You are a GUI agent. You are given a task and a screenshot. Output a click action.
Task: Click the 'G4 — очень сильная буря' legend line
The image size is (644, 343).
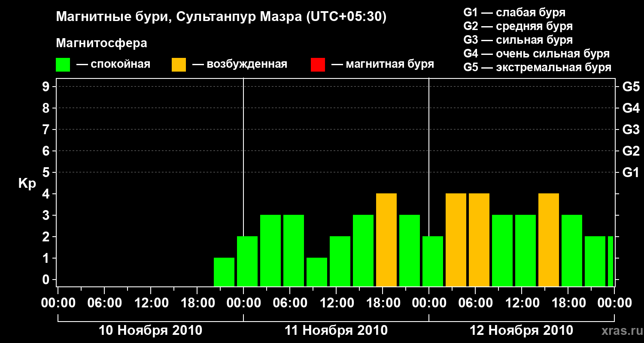pyautogui.click(x=537, y=54)
